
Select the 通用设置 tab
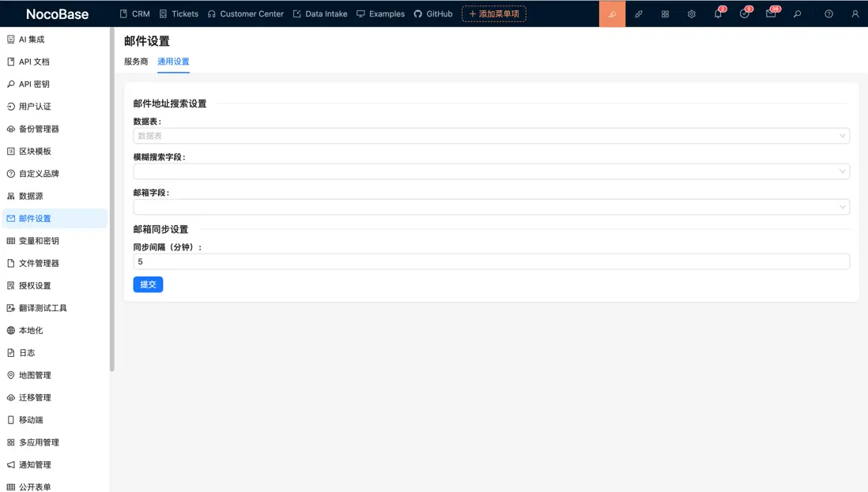tap(173, 60)
